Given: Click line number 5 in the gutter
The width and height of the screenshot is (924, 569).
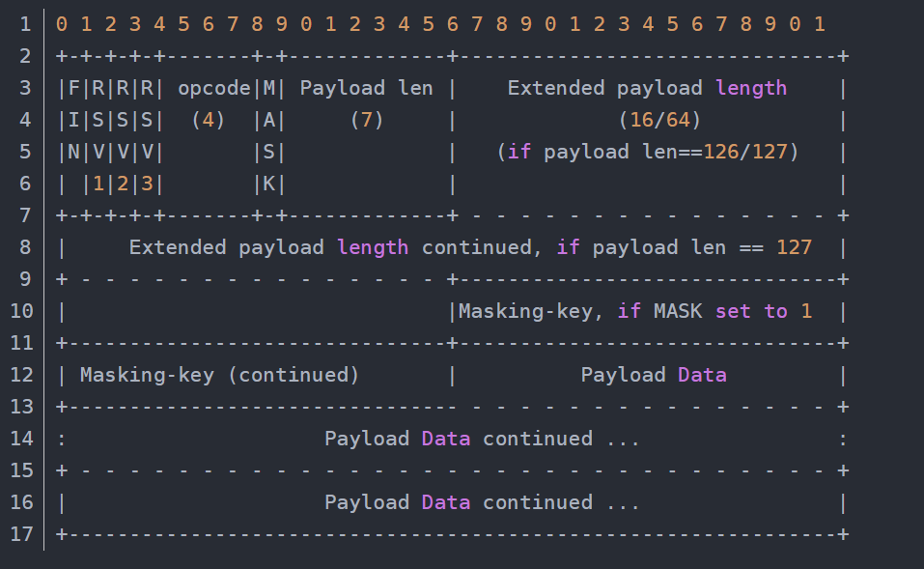Looking at the screenshot, I should pyautogui.click(x=25, y=152).
